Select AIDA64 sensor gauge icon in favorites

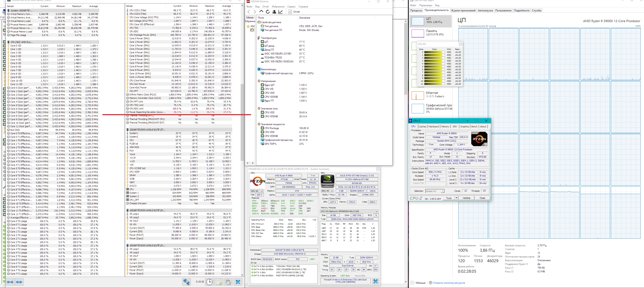252,30
